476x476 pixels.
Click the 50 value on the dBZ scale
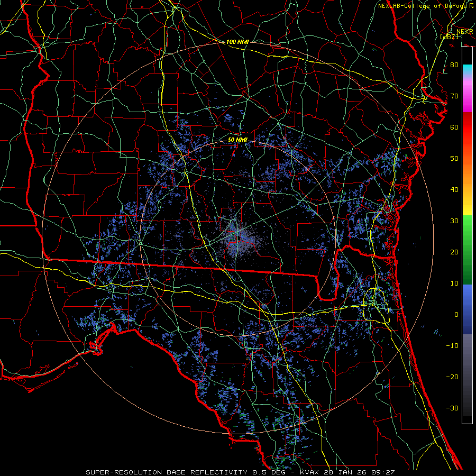click(454, 159)
